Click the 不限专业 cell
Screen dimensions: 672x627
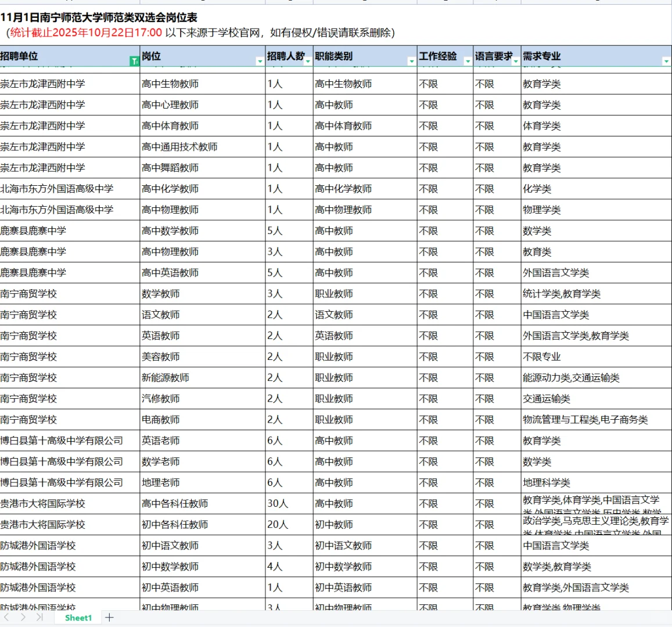click(596, 357)
